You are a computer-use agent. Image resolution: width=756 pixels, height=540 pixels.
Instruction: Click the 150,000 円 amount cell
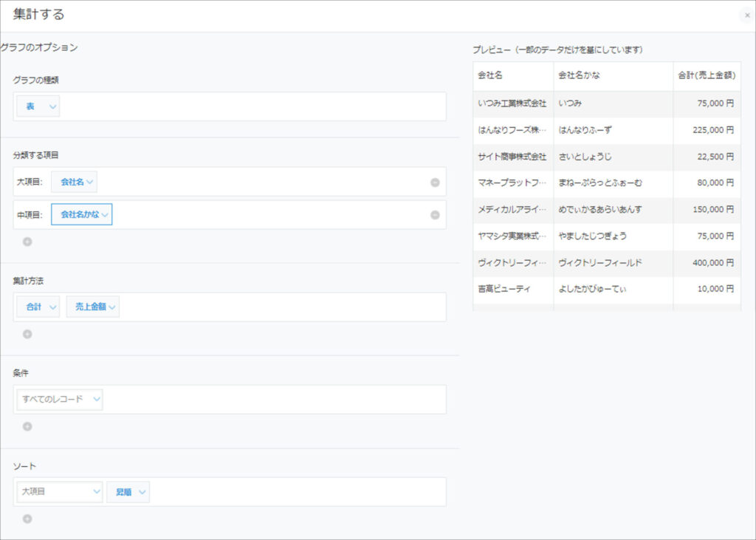pos(707,210)
